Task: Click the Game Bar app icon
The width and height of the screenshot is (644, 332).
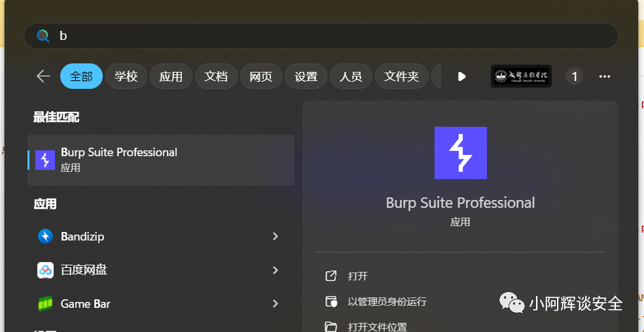Action: coord(45,304)
